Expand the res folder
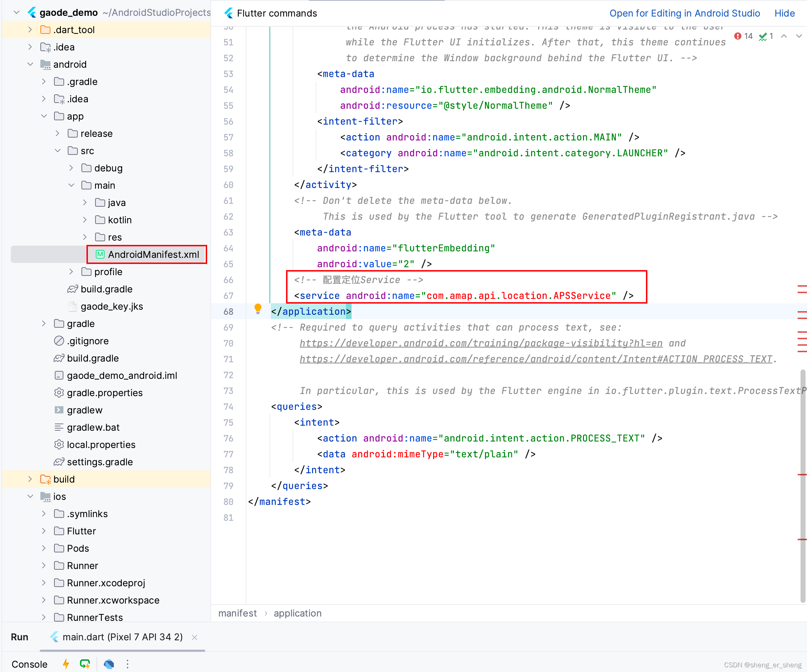The width and height of the screenshot is (807, 672). pos(85,237)
